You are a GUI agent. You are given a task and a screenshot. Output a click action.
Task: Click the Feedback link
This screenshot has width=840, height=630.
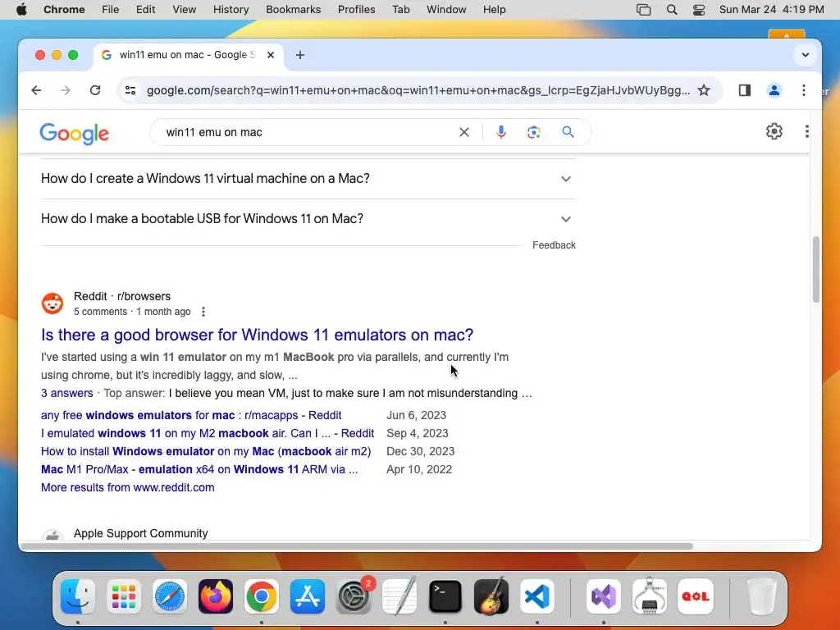[x=554, y=244]
